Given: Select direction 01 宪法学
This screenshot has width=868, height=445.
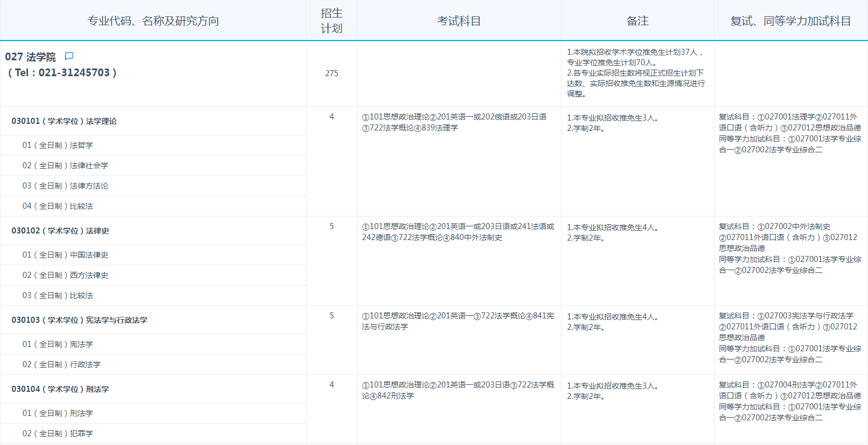Looking at the screenshot, I should [58, 344].
